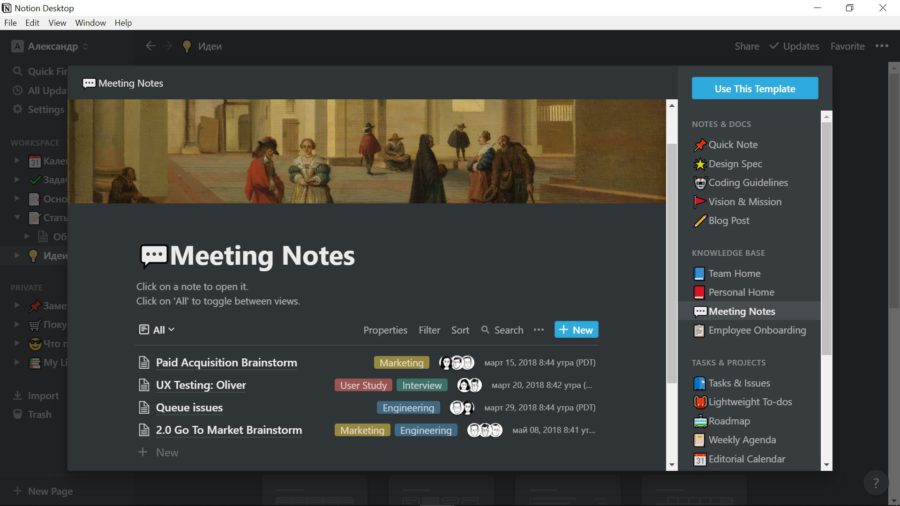
Task: Click the Editorial Calendar icon
Action: (700, 459)
